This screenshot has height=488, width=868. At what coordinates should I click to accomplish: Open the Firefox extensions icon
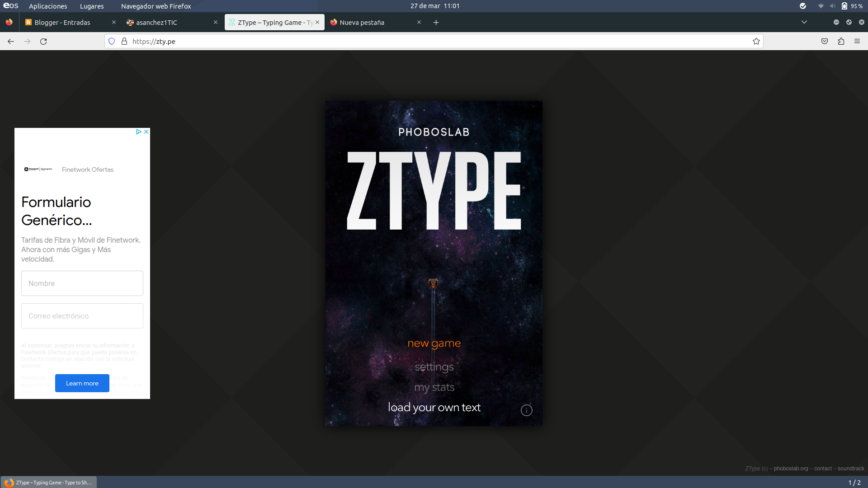point(841,42)
